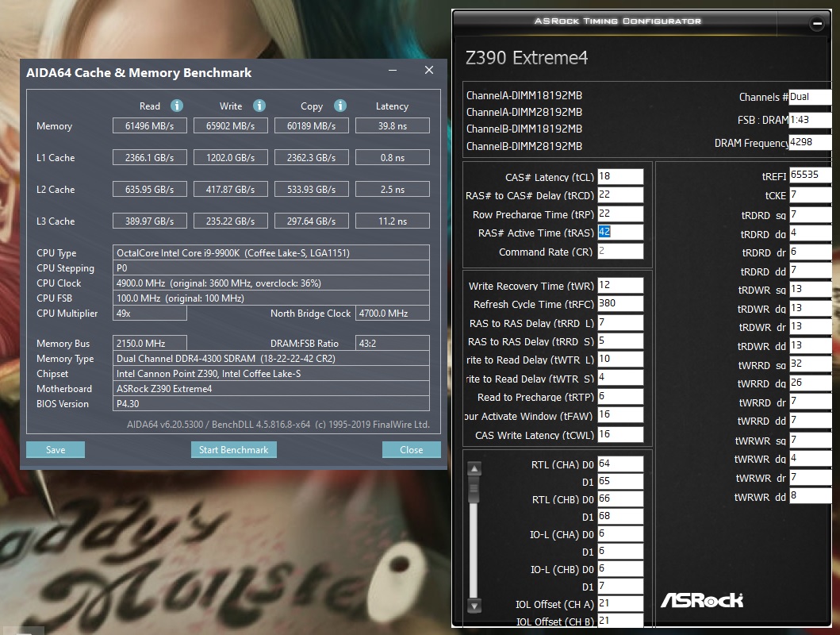840x635 pixels.
Task: Click the RTL scrollbar thumb in Timing Configurator
Action: [474, 488]
